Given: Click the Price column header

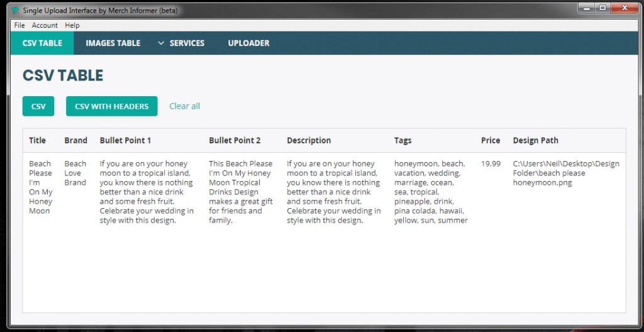Looking at the screenshot, I should (x=491, y=140).
